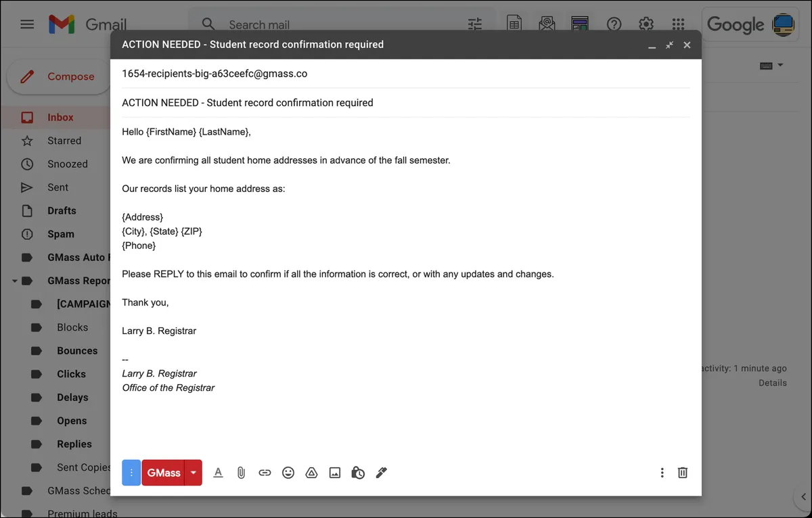Open the CAMPAIGNS label under GMass Reports
The image size is (812, 518).
click(83, 304)
